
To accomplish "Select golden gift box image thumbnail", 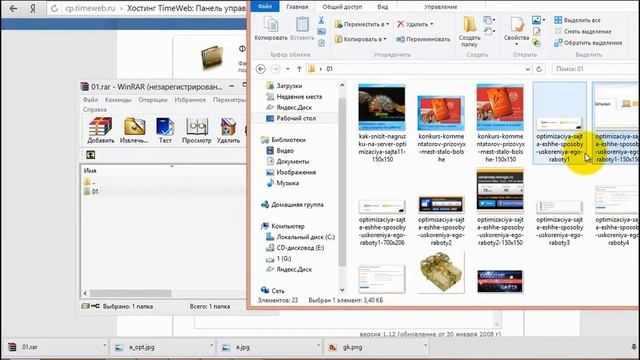I will click(x=441, y=272).
